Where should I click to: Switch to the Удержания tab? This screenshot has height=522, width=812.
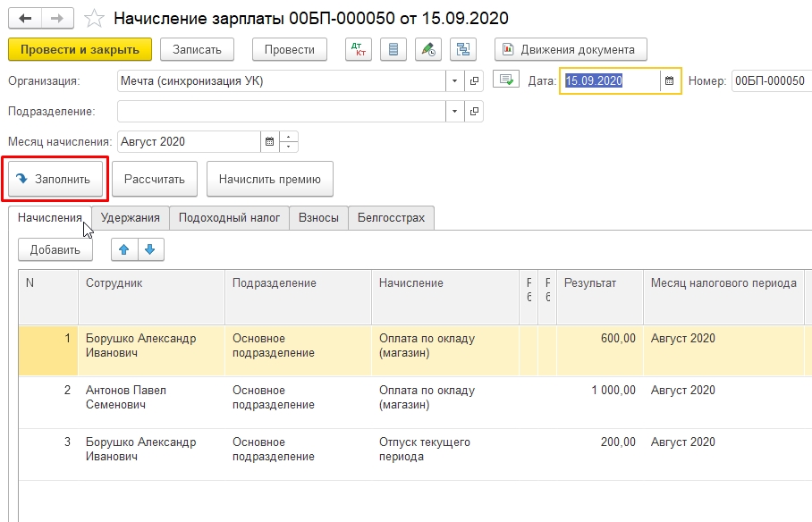pyautogui.click(x=130, y=217)
